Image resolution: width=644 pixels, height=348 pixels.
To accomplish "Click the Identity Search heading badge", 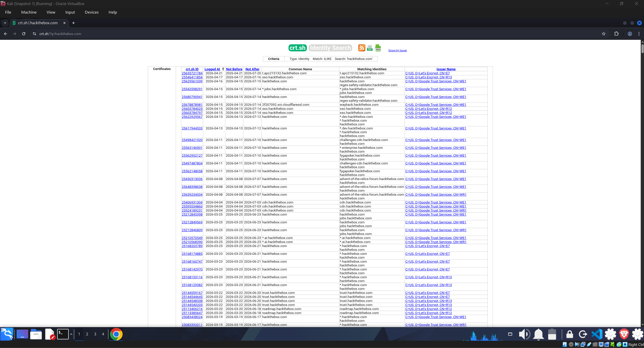I will pyautogui.click(x=330, y=48).
